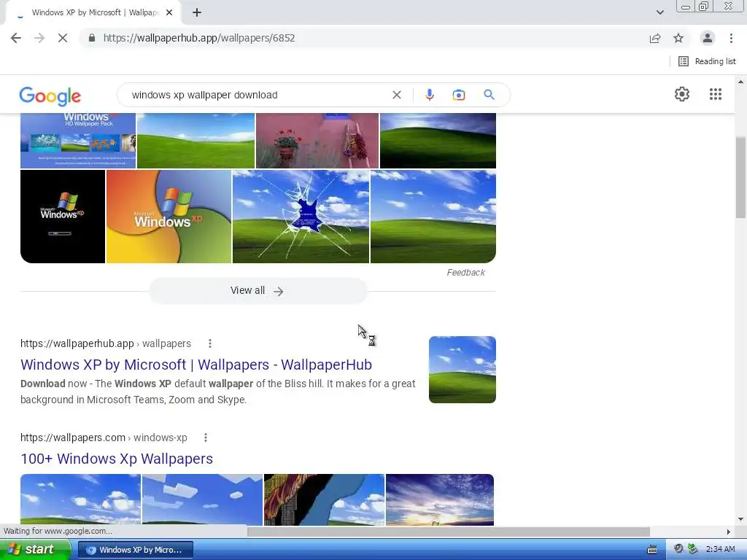Open the 100+ Windows Xp Wallpapers link
Viewport: 747px width, 560px height.
click(117, 459)
